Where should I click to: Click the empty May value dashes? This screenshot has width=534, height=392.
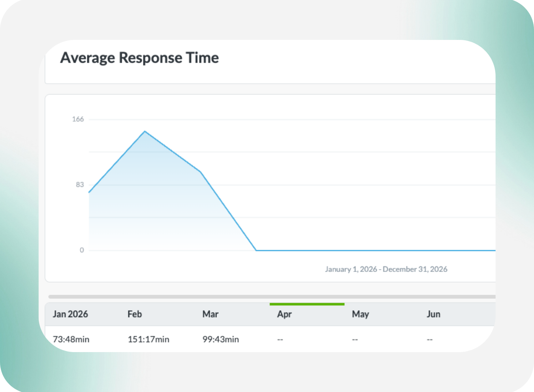tap(355, 339)
